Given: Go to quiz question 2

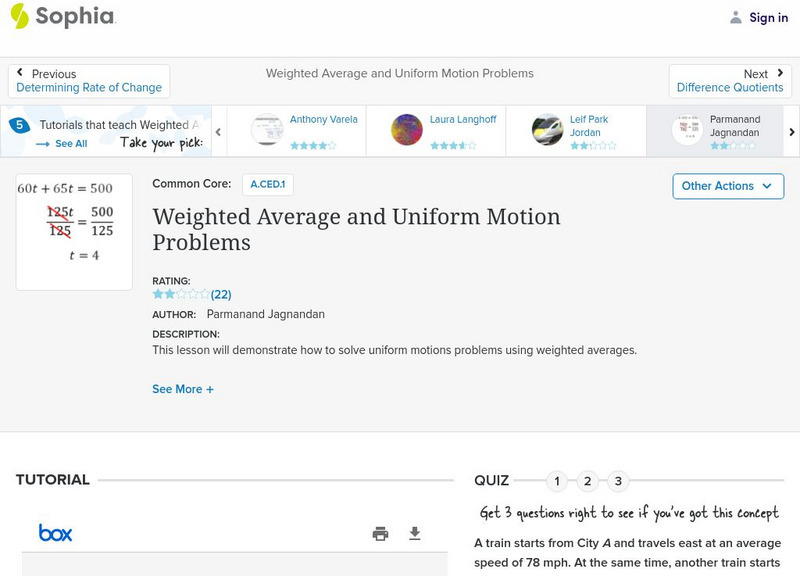Looking at the screenshot, I should tap(588, 482).
